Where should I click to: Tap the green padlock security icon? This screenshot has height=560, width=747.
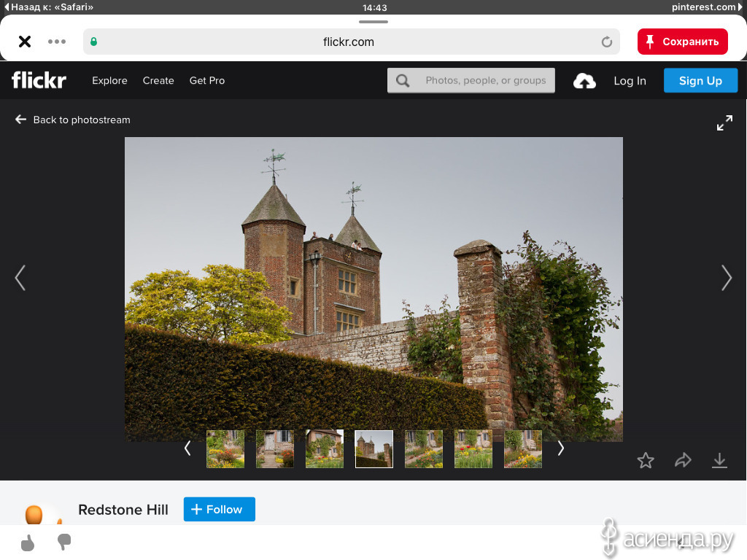[x=94, y=42]
